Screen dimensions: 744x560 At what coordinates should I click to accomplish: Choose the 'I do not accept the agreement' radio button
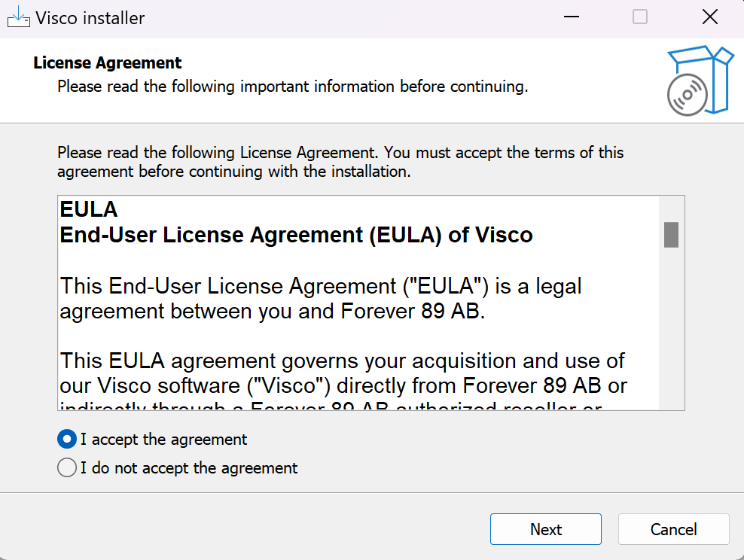(x=67, y=468)
